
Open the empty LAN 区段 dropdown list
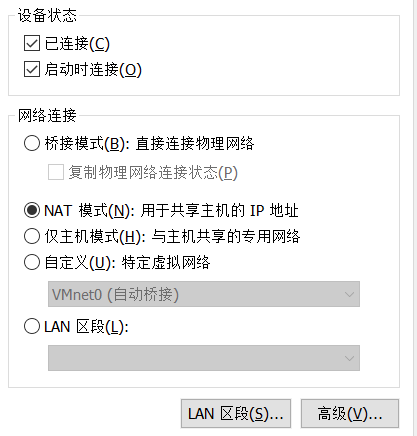(204, 358)
